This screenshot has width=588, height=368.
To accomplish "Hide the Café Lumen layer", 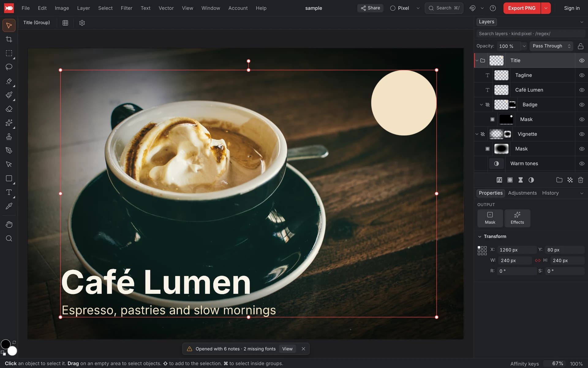I will click(582, 90).
